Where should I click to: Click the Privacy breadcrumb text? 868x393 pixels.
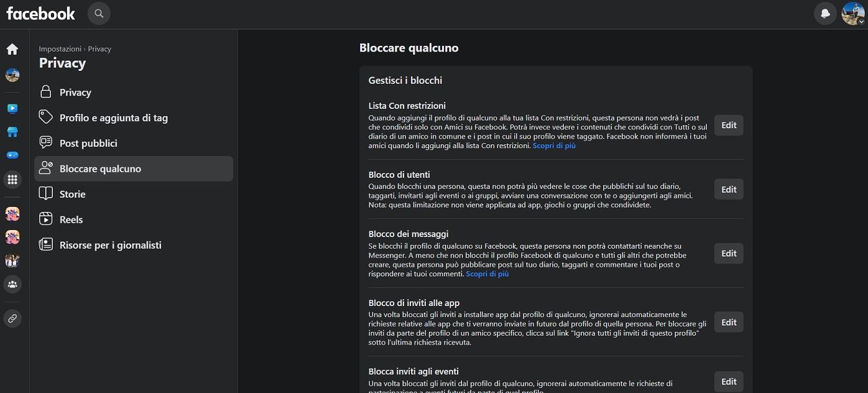[x=99, y=49]
